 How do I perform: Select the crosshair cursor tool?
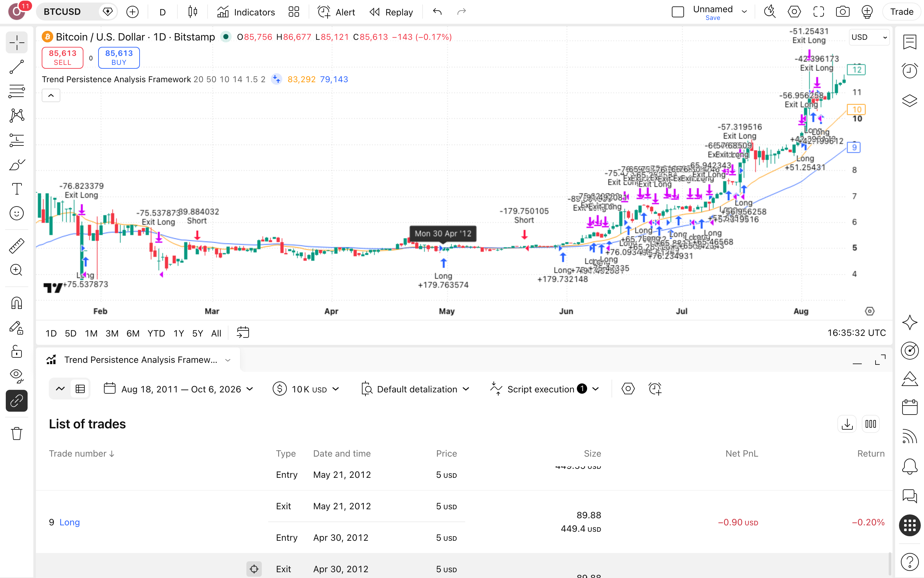pos(16,43)
